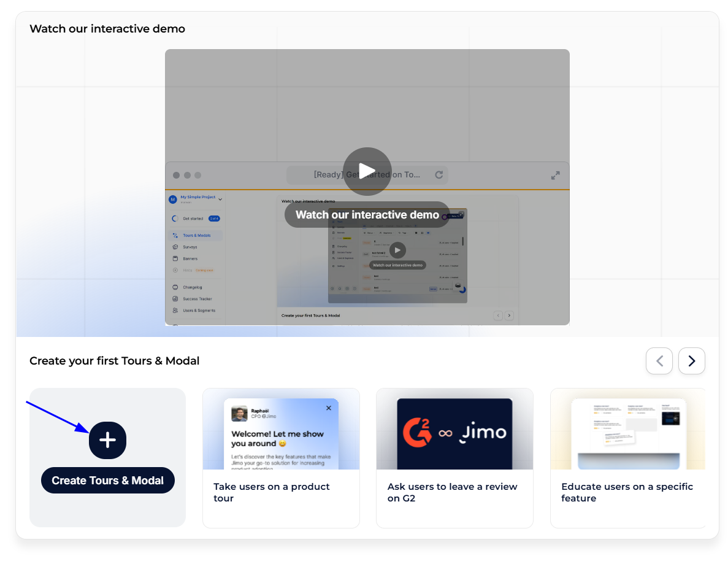This screenshot has width=728, height=561.
Task: Open Success Tracker in the demo sidebar
Action: click(197, 299)
